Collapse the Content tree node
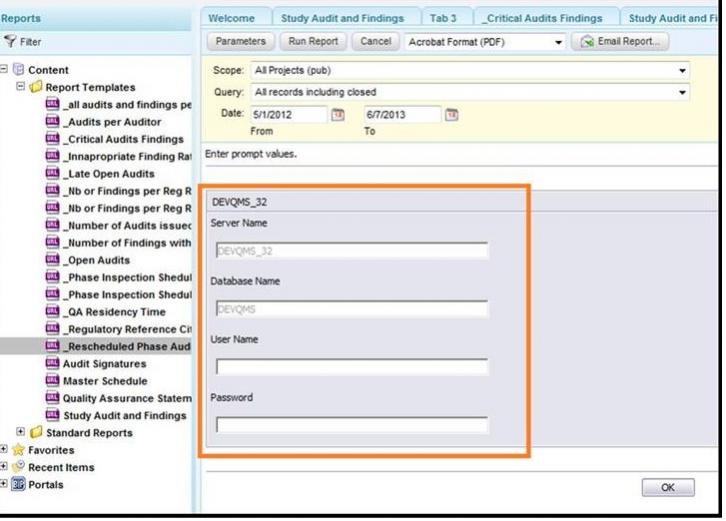 click(4, 69)
